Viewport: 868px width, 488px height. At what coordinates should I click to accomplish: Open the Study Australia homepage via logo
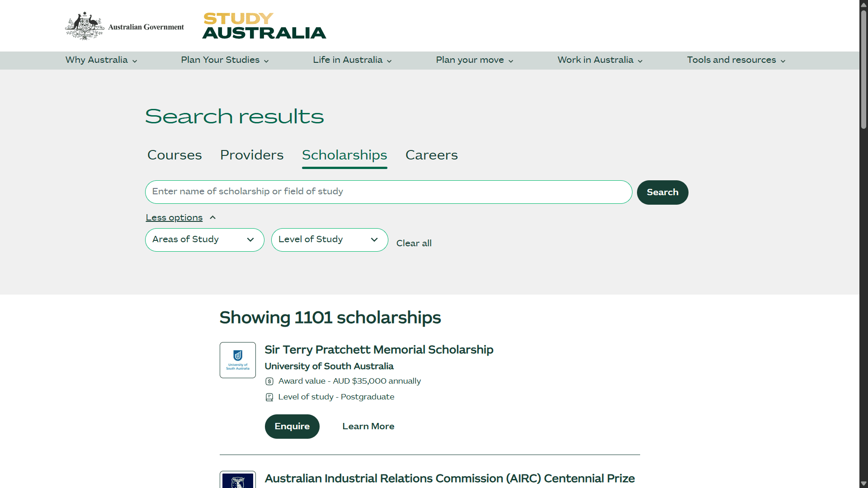click(x=264, y=25)
